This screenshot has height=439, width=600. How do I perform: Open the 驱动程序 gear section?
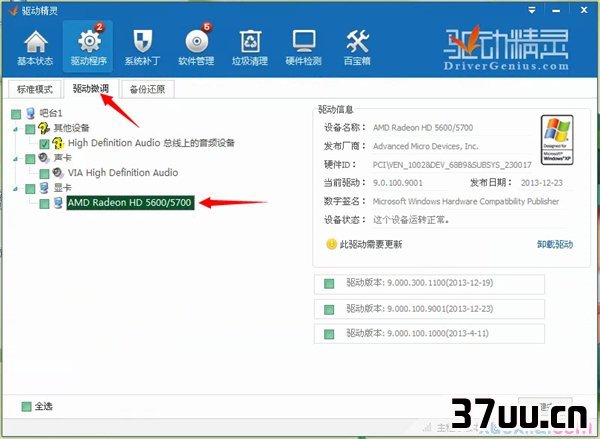coord(88,47)
